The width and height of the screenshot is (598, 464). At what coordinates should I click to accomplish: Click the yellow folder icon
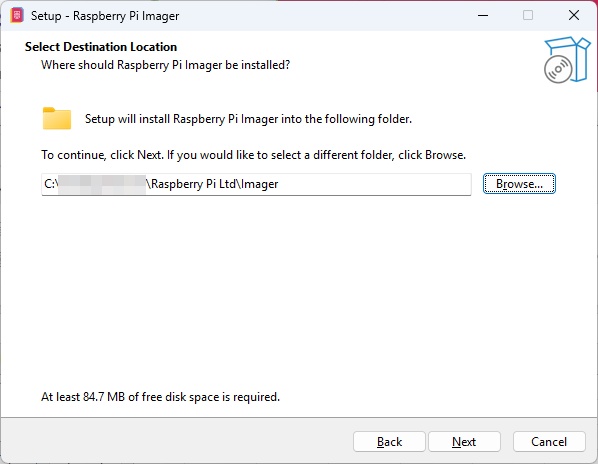pyautogui.click(x=57, y=118)
